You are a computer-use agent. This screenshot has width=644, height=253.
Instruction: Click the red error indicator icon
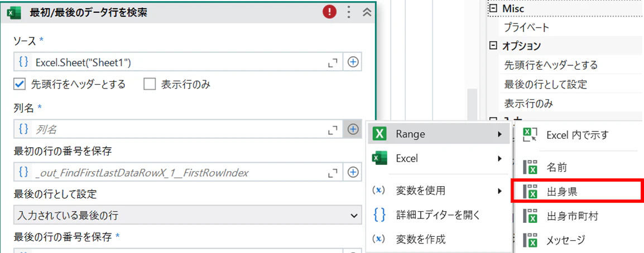click(329, 12)
